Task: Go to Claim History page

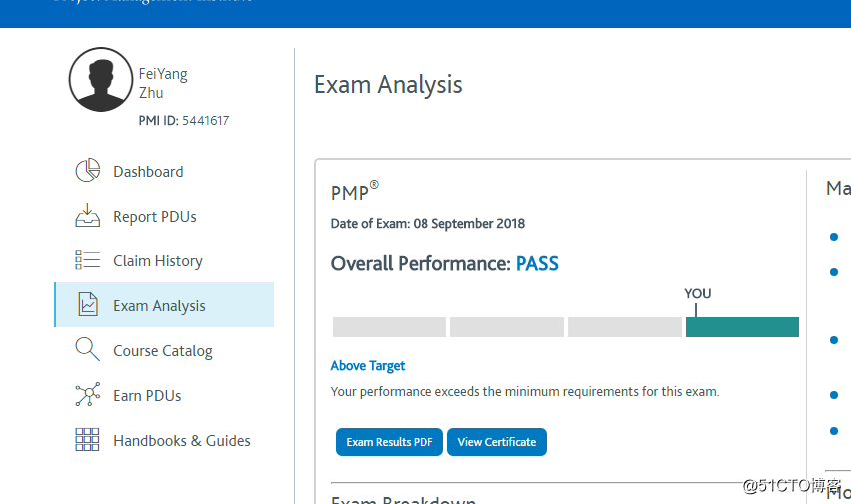Action: (x=164, y=260)
